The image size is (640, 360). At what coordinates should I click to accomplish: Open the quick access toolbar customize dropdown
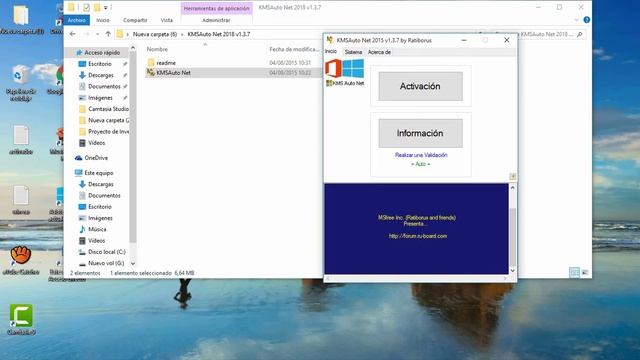pyautogui.click(x=106, y=7)
